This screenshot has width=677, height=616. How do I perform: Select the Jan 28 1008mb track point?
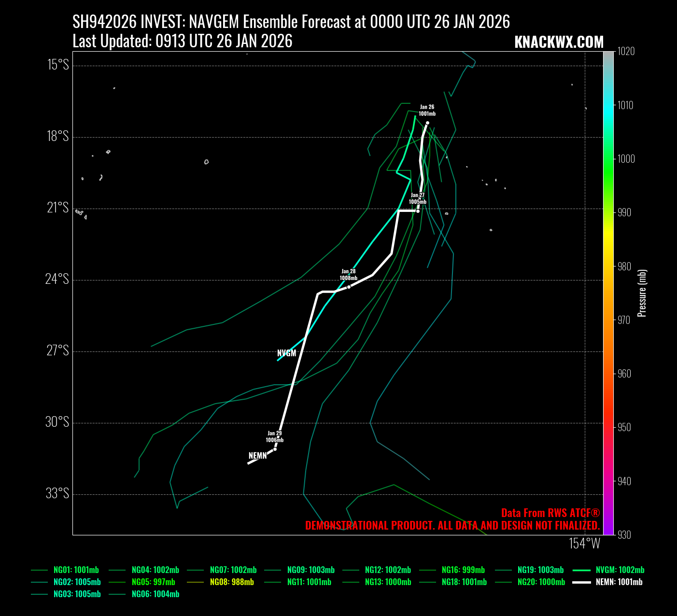click(349, 287)
